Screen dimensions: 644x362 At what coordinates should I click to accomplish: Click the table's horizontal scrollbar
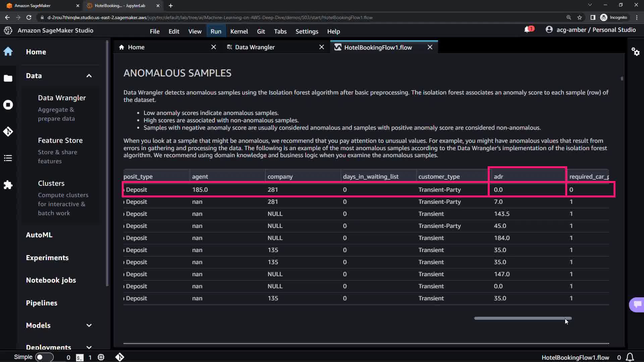pyautogui.click(x=523, y=318)
